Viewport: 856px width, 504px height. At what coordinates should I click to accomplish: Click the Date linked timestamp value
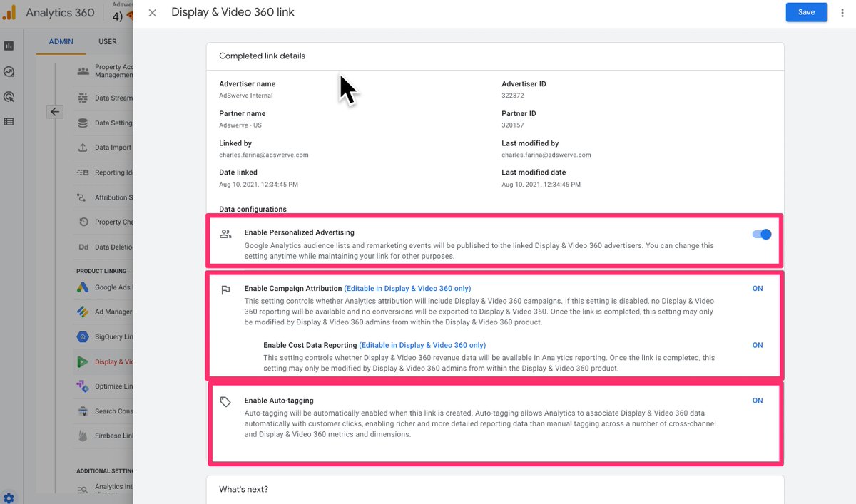258,185
